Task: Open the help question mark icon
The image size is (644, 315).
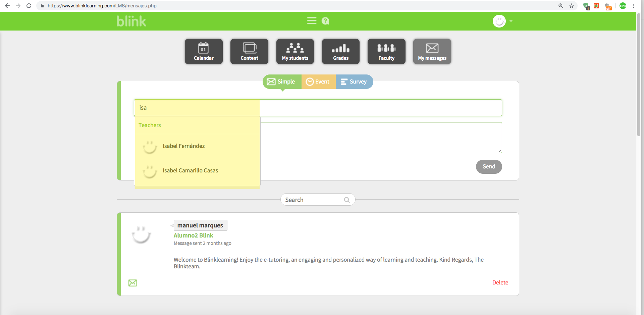Action: tap(325, 21)
